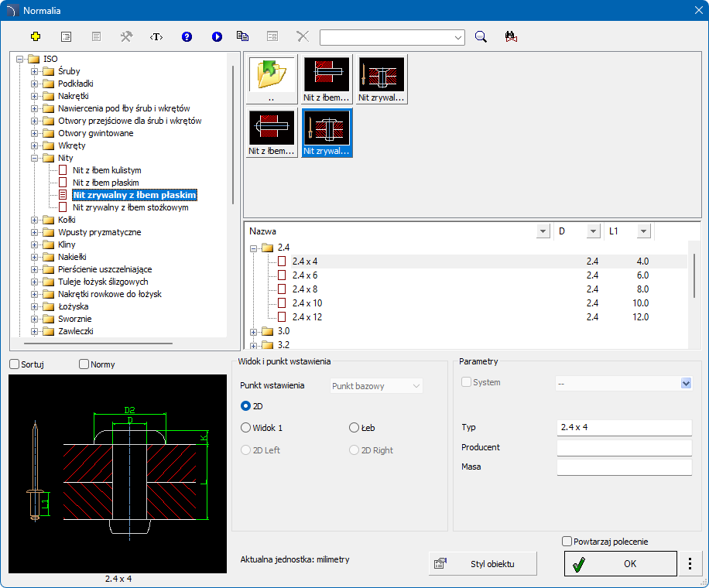709x588 pixels.
Task: Click the Producent input field
Action: coord(624,448)
